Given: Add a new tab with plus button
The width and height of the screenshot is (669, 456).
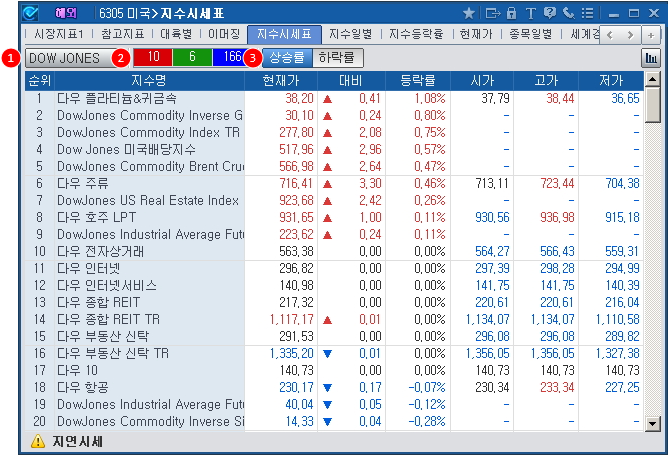Looking at the screenshot, I should (x=651, y=35).
